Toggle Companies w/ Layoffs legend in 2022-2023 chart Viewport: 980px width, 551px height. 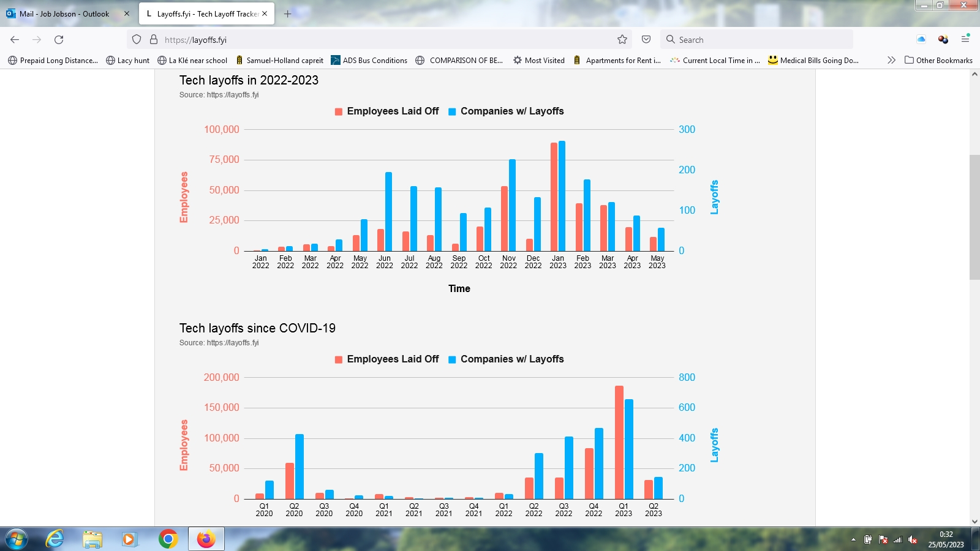[506, 111]
